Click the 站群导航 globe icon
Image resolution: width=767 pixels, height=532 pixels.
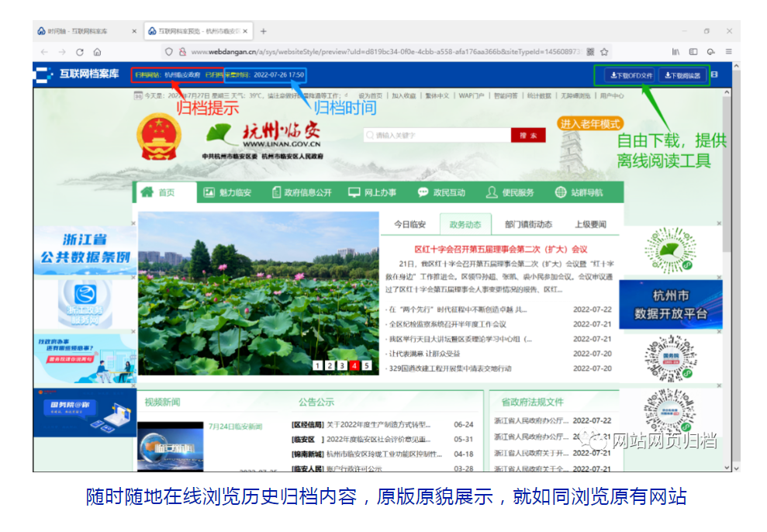coord(561,192)
